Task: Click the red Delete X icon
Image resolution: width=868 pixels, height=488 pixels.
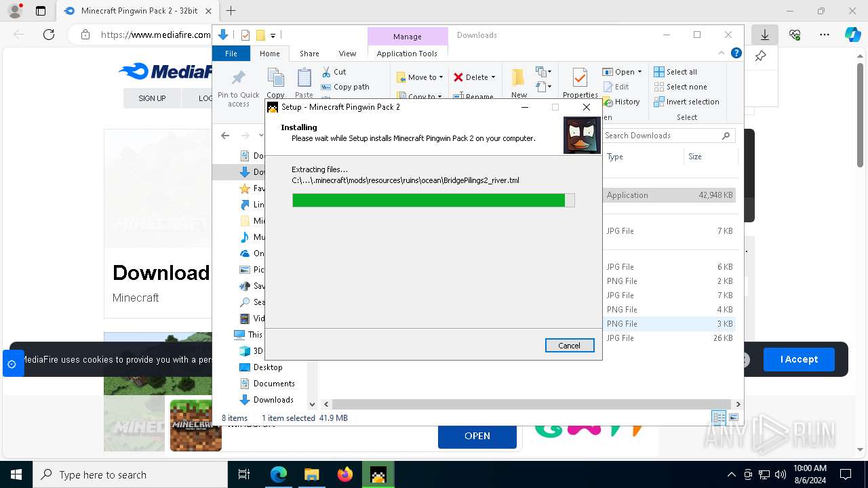Action: point(458,77)
